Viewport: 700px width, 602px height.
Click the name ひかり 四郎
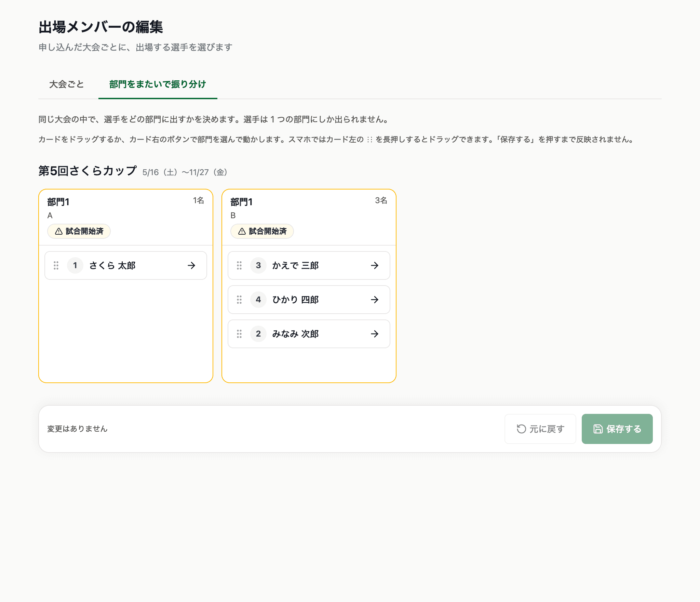296,300
